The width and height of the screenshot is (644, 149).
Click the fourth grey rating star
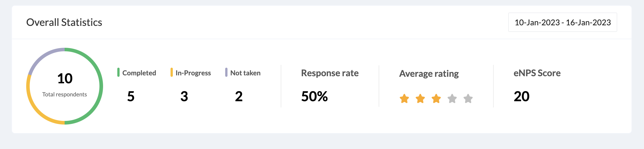(452, 99)
